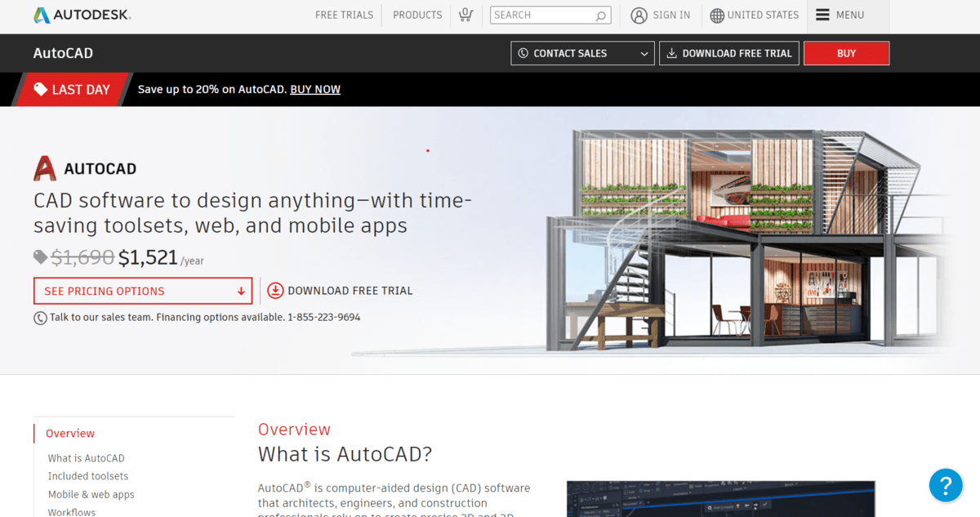
Task: Click the download circle icon
Action: [x=275, y=291]
